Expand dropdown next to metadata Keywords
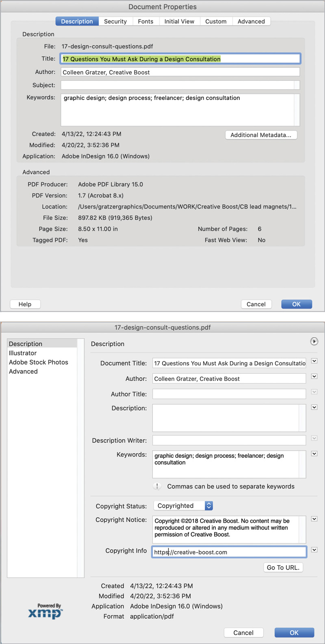 (x=314, y=453)
